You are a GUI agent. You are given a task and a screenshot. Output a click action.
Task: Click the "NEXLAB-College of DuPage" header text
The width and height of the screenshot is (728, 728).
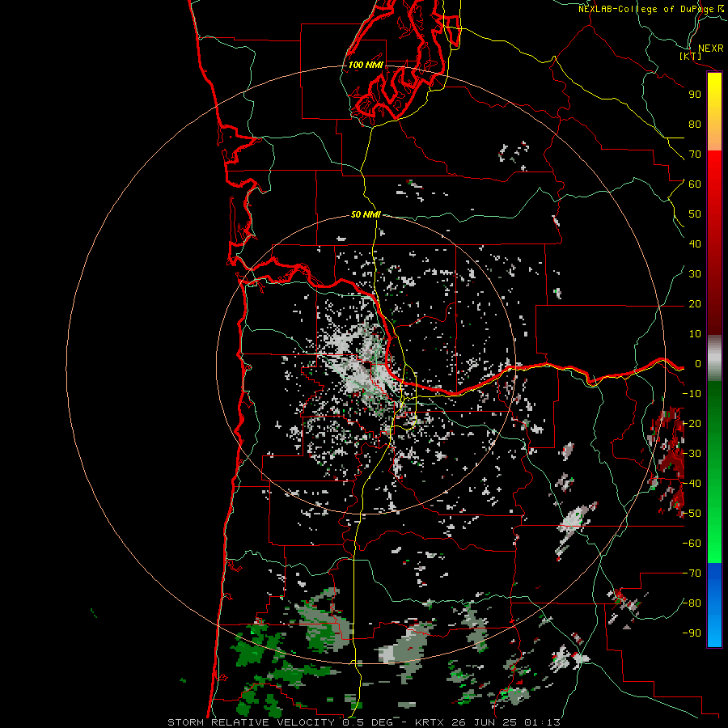coord(645,9)
